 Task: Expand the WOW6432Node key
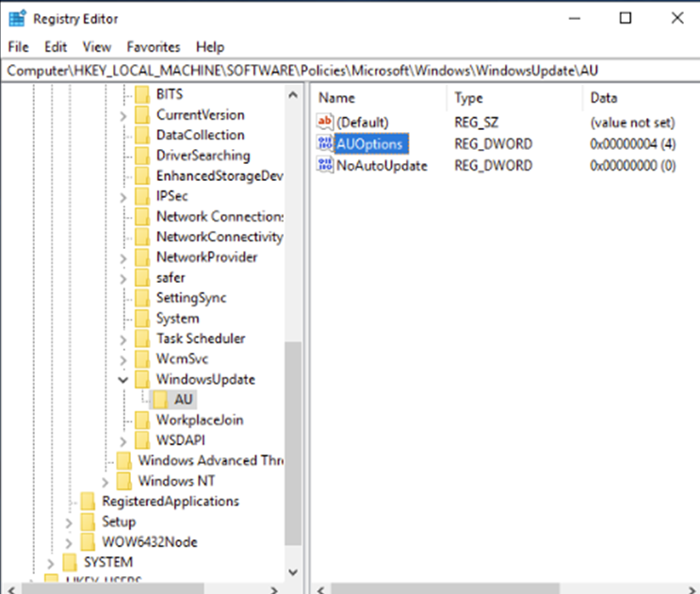(69, 543)
